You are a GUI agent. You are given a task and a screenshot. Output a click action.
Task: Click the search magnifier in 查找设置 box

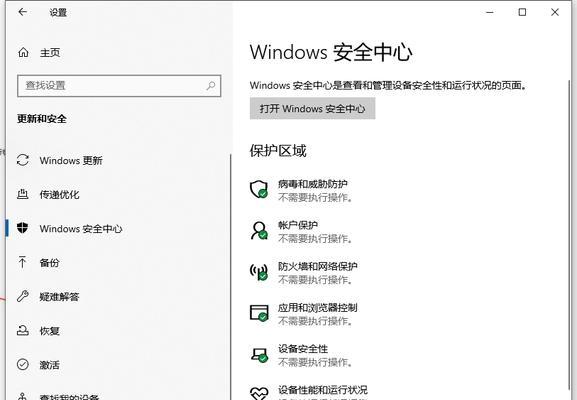pos(210,86)
